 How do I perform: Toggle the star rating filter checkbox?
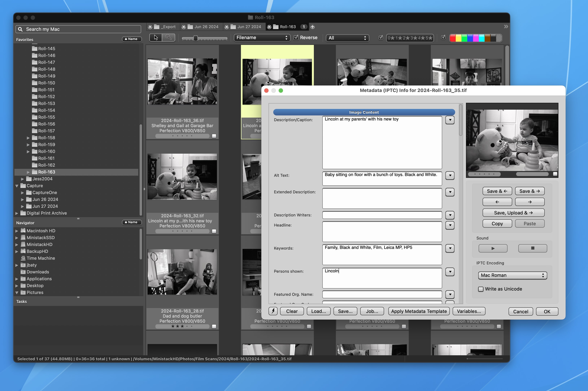click(381, 38)
